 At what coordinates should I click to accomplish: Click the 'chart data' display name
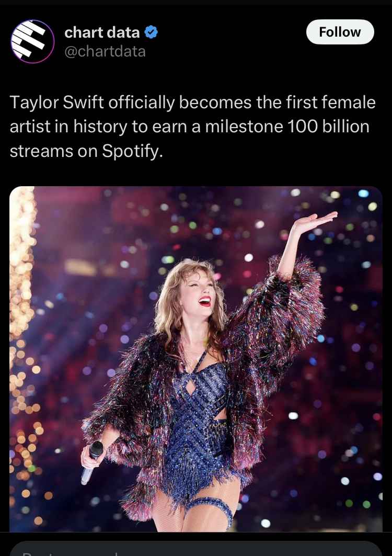point(102,32)
